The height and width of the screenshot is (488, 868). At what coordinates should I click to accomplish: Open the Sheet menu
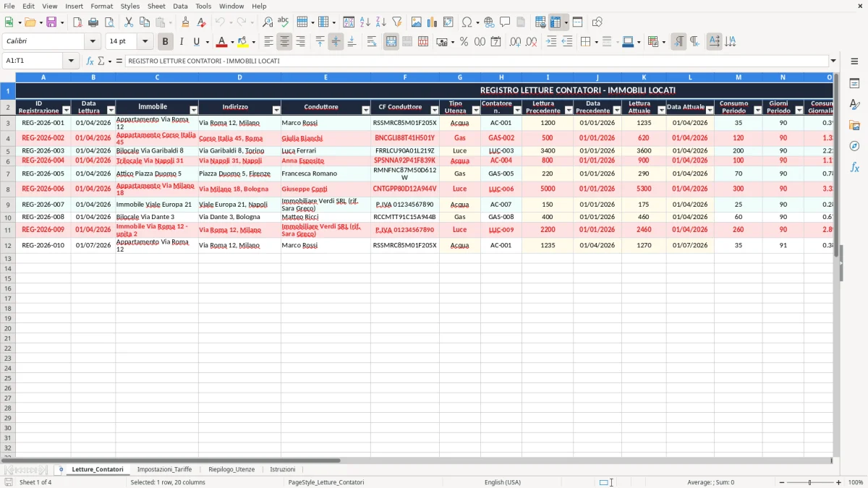[156, 6]
